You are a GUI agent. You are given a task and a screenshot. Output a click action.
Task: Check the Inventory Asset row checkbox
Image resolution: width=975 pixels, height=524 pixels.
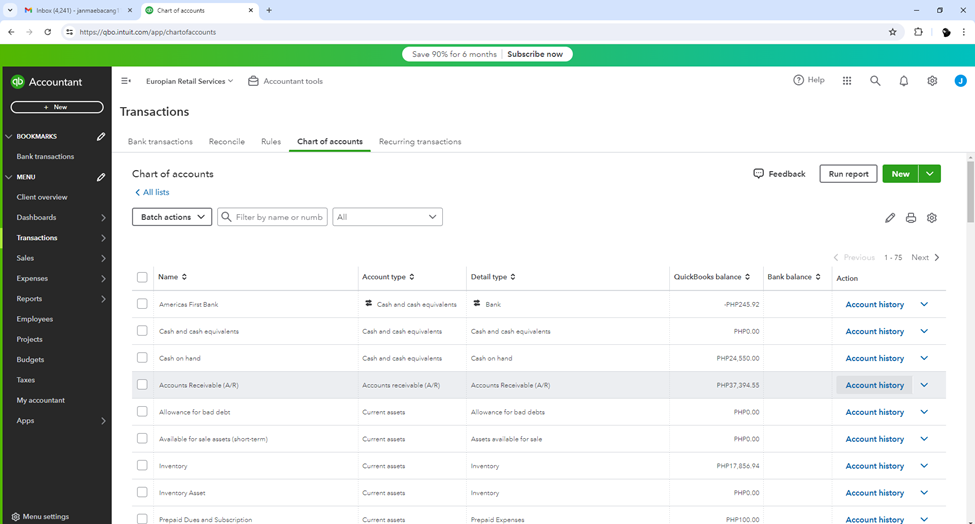142,492
